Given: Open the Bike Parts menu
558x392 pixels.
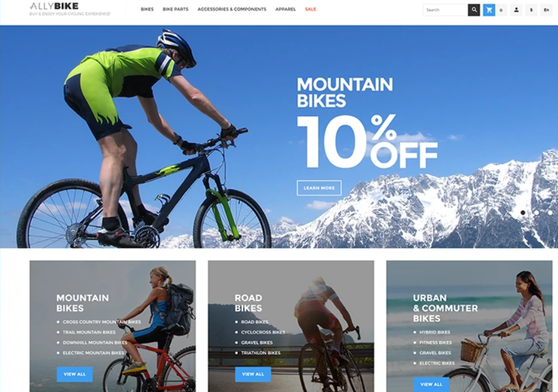Looking at the screenshot, I should (x=175, y=9).
